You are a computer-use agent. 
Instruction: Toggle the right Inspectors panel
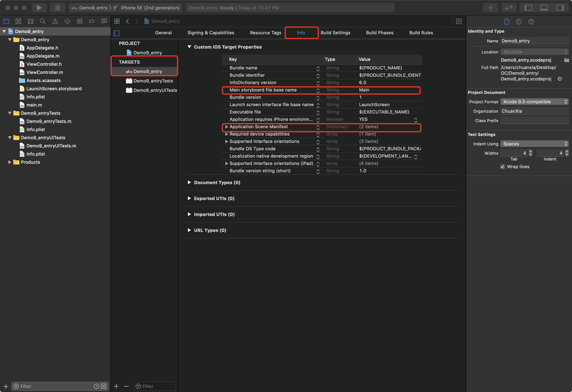pyautogui.click(x=560, y=8)
